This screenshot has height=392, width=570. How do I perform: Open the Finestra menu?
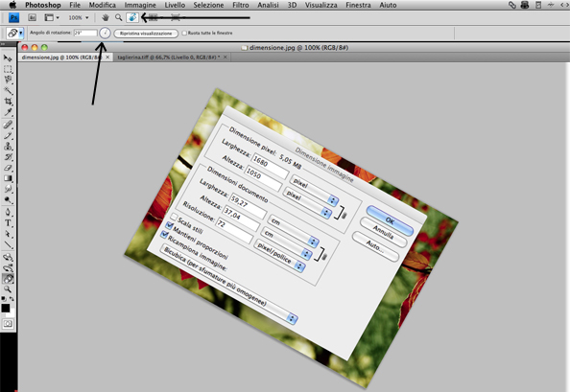coord(359,5)
